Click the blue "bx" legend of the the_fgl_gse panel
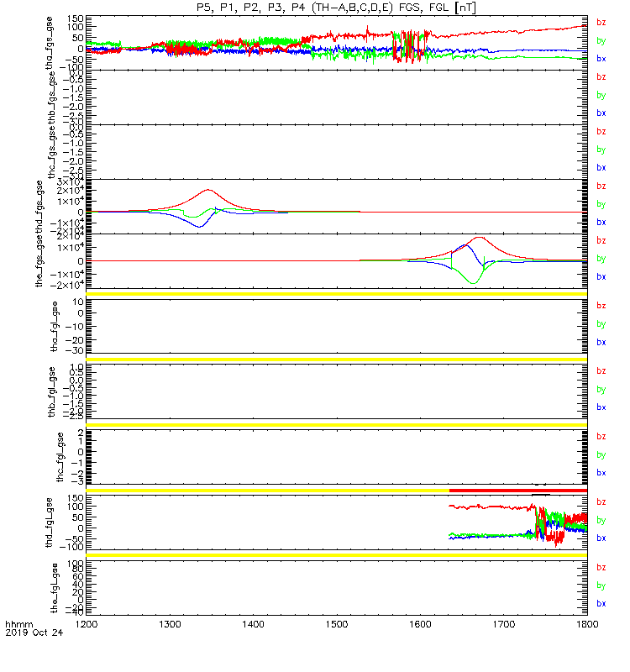Screen dimensions: 630x672 601,603
